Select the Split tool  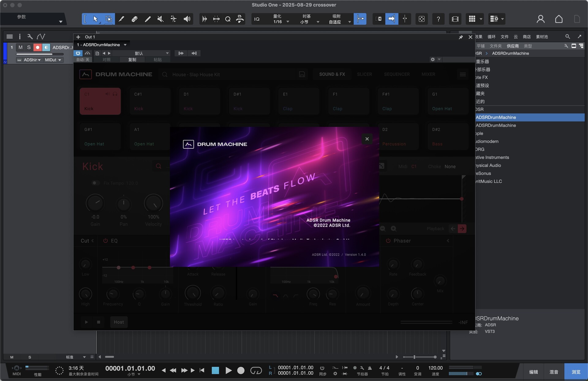point(121,19)
